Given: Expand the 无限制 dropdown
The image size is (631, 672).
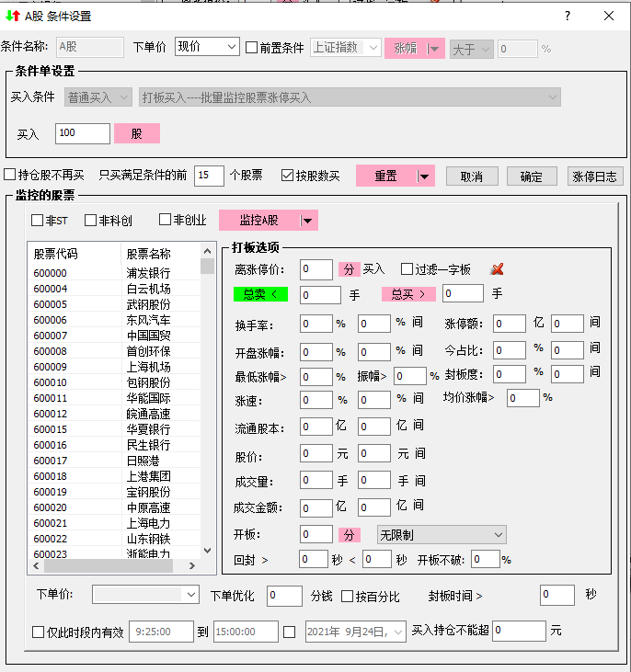Looking at the screenshot, I should pos(442,534).
